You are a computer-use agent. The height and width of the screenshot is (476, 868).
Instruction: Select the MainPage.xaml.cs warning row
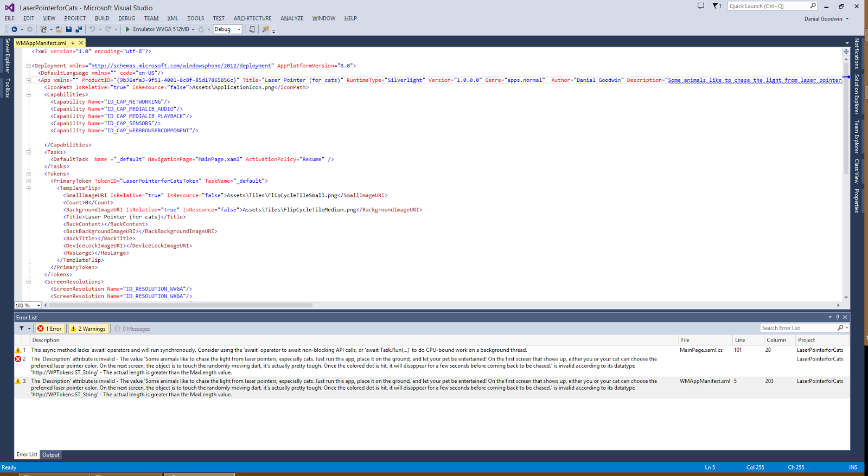click(432, 350)
